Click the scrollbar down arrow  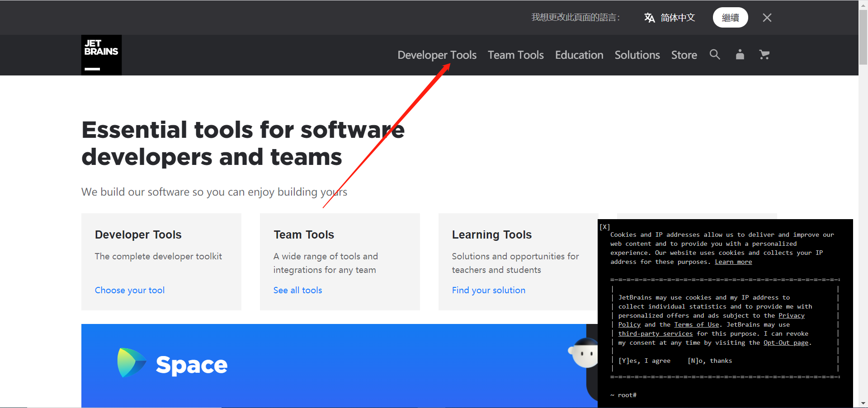tap(863, 403)
